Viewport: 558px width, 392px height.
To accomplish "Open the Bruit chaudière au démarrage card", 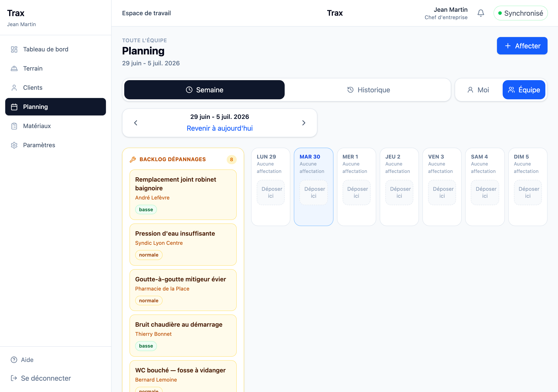I will tap(183, 336).
